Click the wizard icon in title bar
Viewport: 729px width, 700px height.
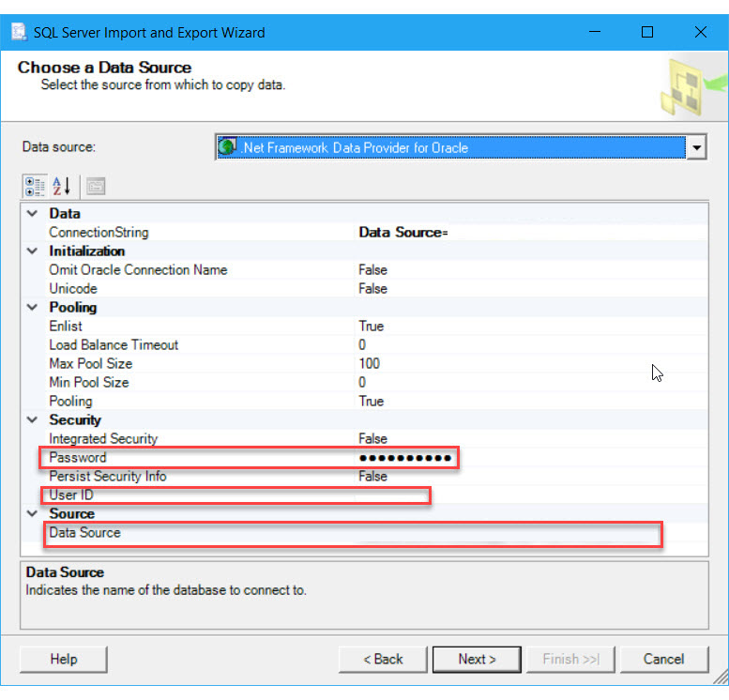[x=20, y=32]
